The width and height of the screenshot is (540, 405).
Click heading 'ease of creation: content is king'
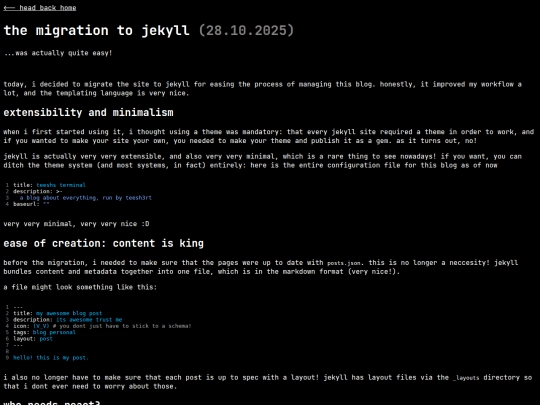104,243
